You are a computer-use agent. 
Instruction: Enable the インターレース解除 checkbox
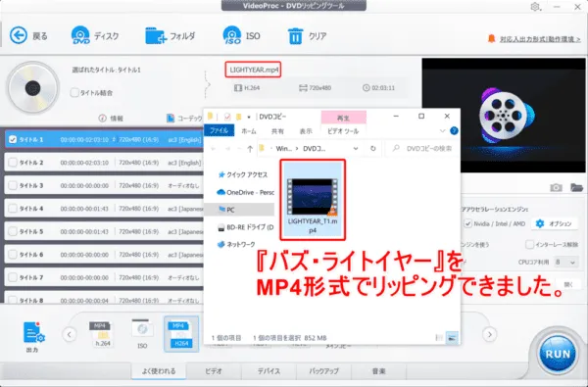(529, 245)
